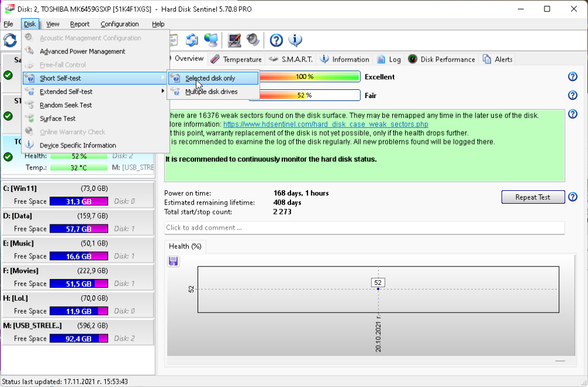The image size is (588, 387).
Task: Click the Disk Performance gauge icon
Action: point(413,59)
